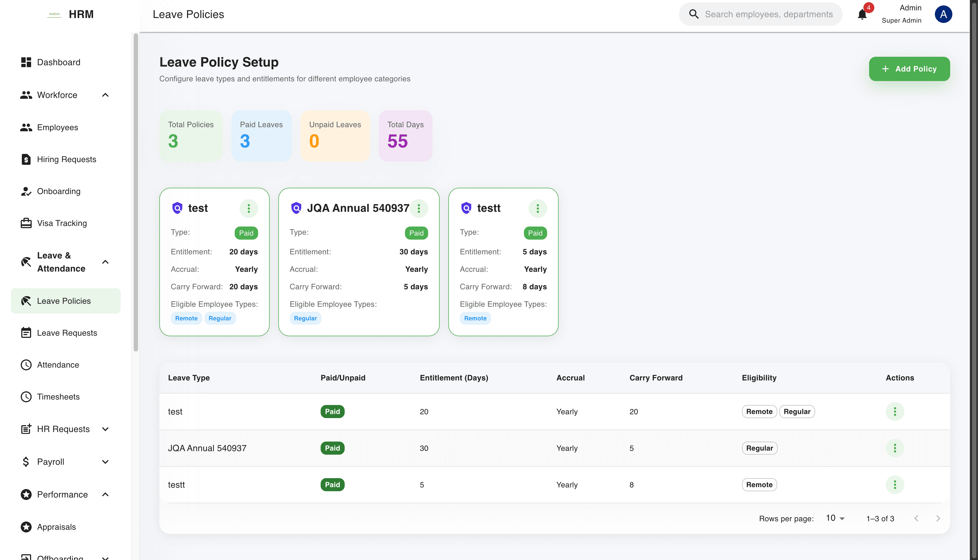The image size is (978, 560).
Task: Click the Super Admin role label
Action: (x=901, y=20)
